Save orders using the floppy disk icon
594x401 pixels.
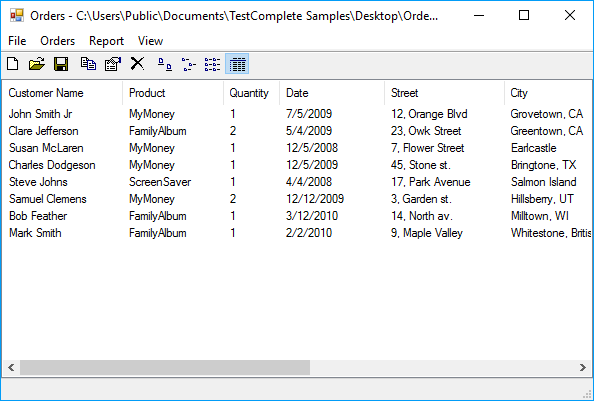pyautogui.click(x=61, y=64)
